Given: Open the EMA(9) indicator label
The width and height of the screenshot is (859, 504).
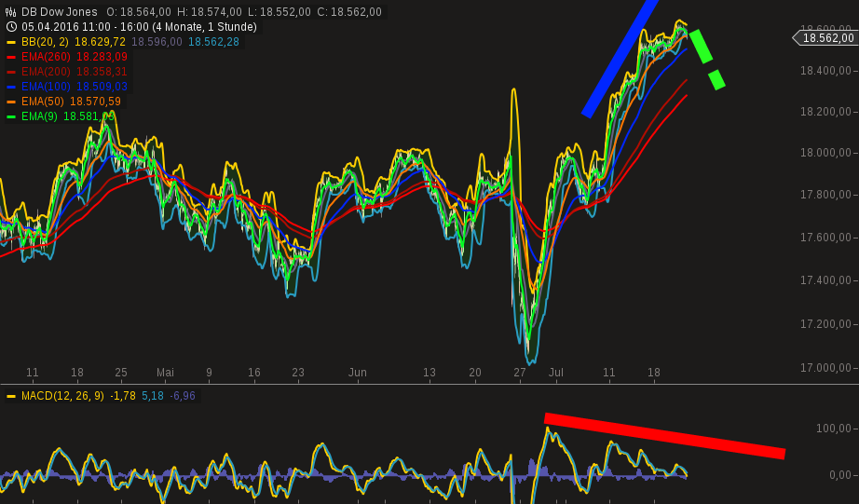Looking at the screenshot, I should click(x=39, y=116).
